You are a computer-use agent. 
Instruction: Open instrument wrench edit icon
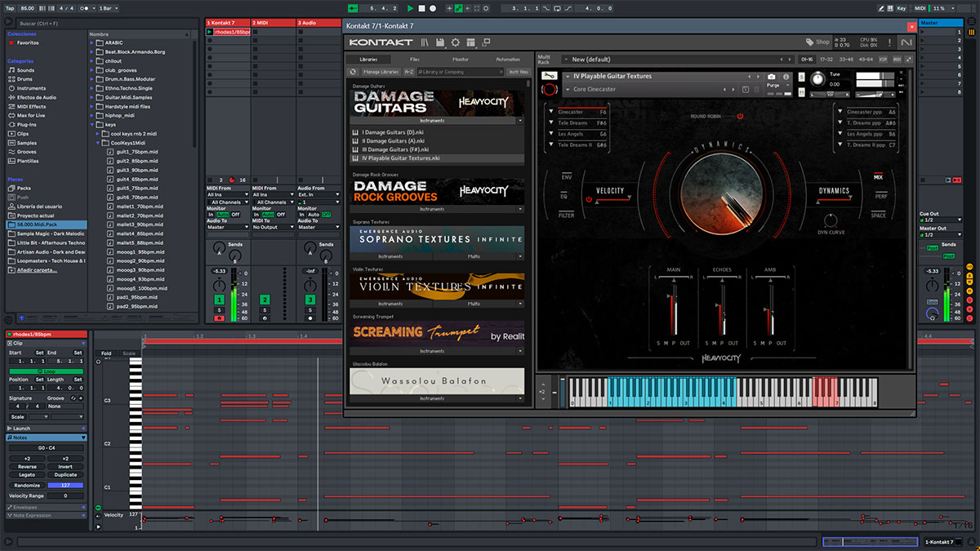click(549, 76)
